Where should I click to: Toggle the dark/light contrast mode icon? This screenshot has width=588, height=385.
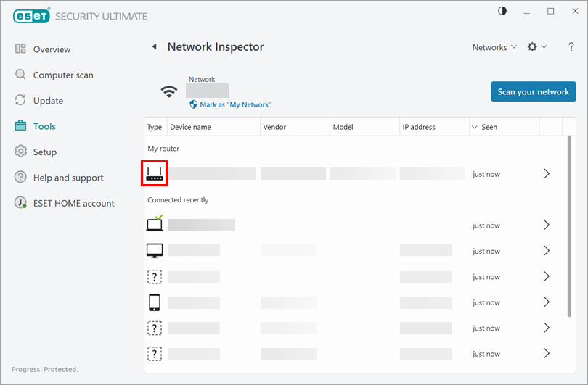pos(503,11)
